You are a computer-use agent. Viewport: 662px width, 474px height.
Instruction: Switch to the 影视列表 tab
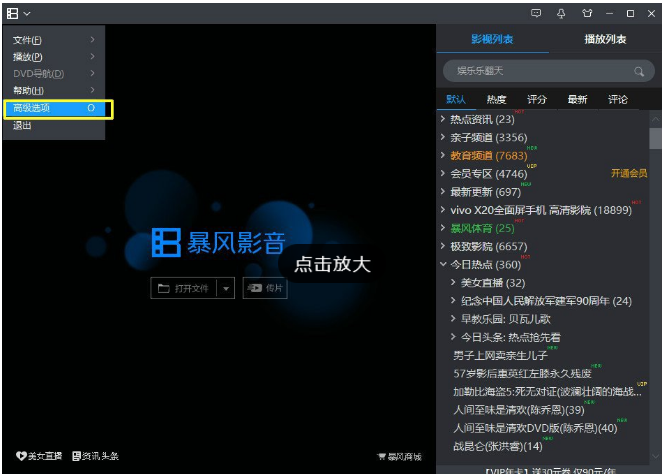click(492, 39)
